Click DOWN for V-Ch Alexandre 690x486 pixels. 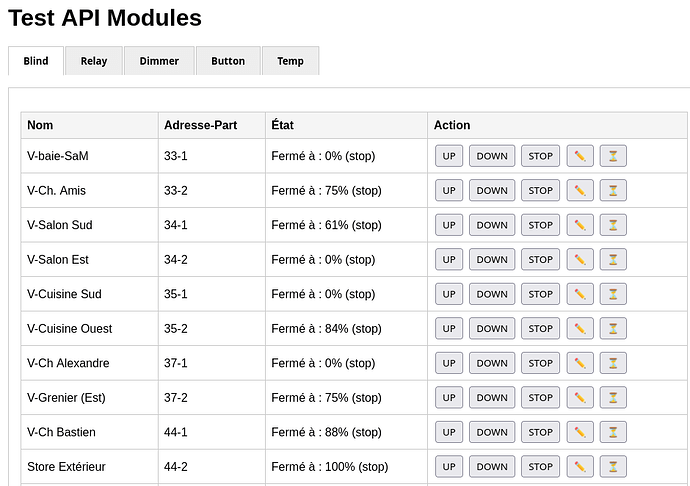pos(492,363)
